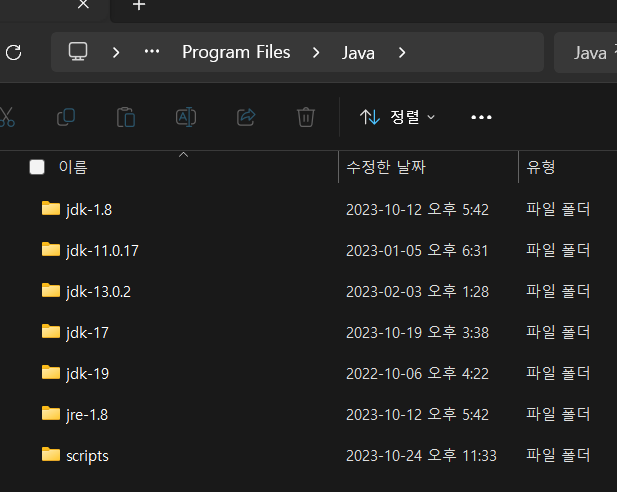Click folder icon of jre-1.8
Image resolution: width=617 pixels, height=492 pixels.
pyautogui.click(x=51, y=413)
